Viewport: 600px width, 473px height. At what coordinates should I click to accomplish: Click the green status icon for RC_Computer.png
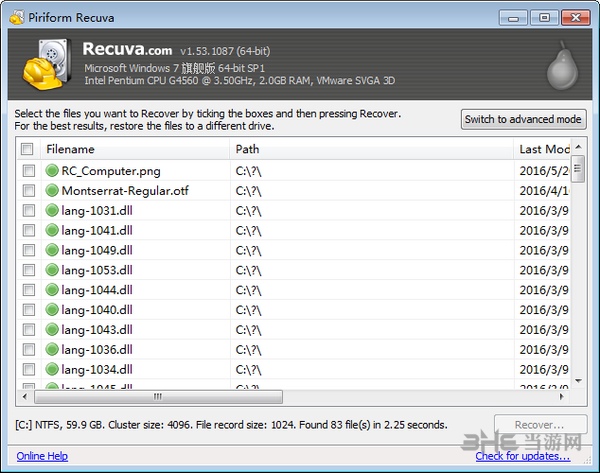tap(52, 170)
